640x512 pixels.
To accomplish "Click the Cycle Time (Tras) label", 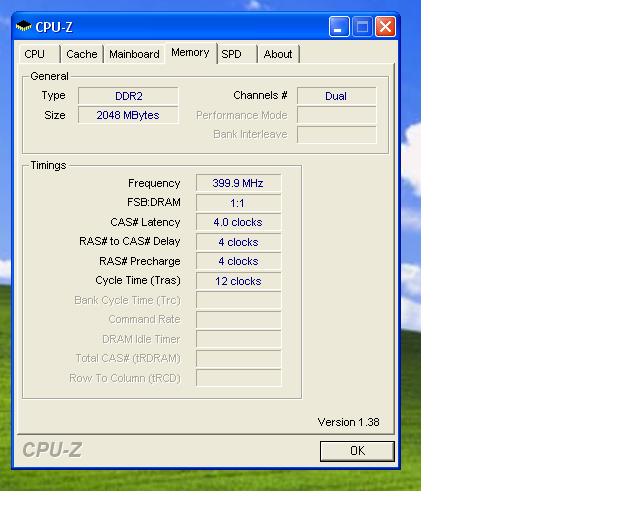I will [x=138, y=280].
